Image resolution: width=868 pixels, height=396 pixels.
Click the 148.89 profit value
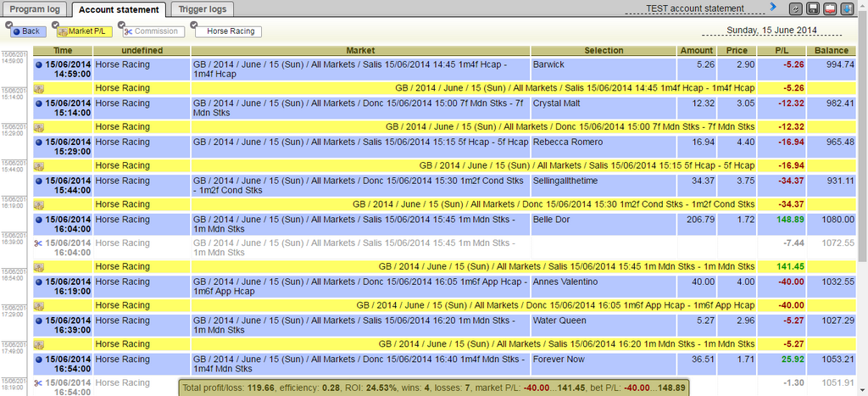coord(792,220)
